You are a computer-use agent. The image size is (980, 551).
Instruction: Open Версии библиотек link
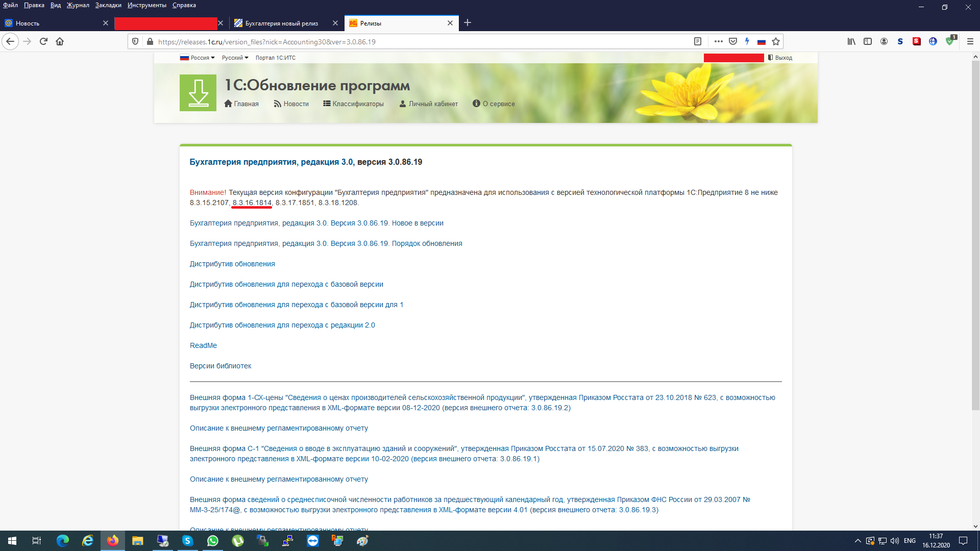[x=220, y=366]
